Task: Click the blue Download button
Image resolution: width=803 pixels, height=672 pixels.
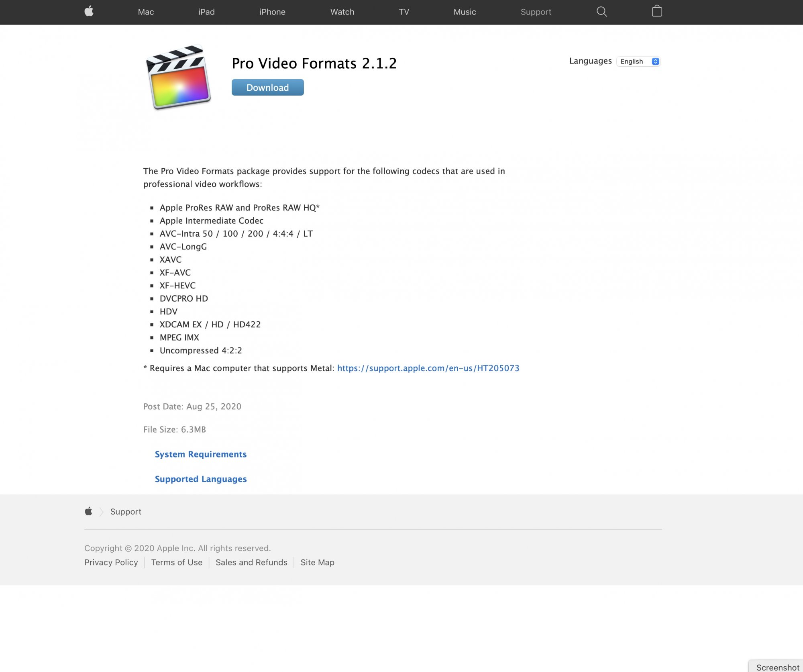Action: (267, 88)
